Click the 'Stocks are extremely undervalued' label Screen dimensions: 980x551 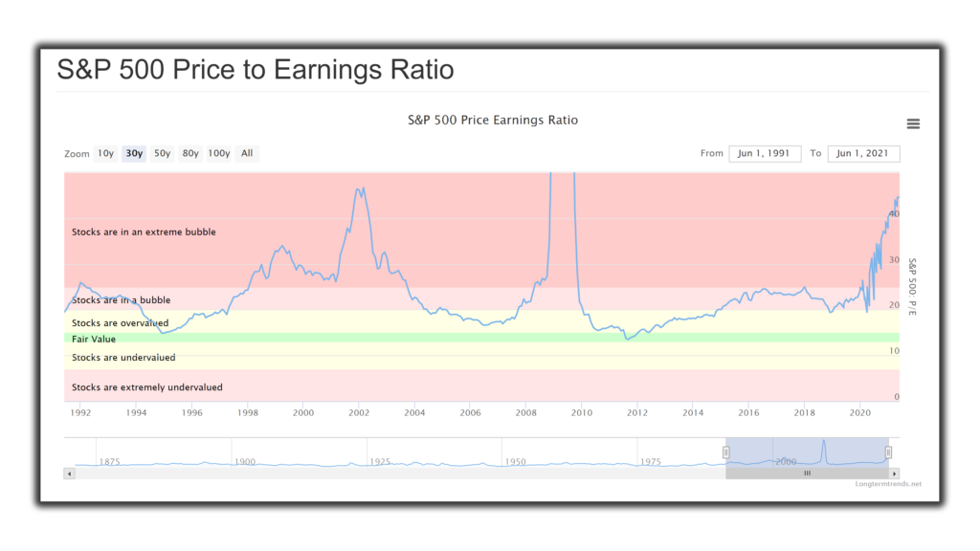[146, 387]
